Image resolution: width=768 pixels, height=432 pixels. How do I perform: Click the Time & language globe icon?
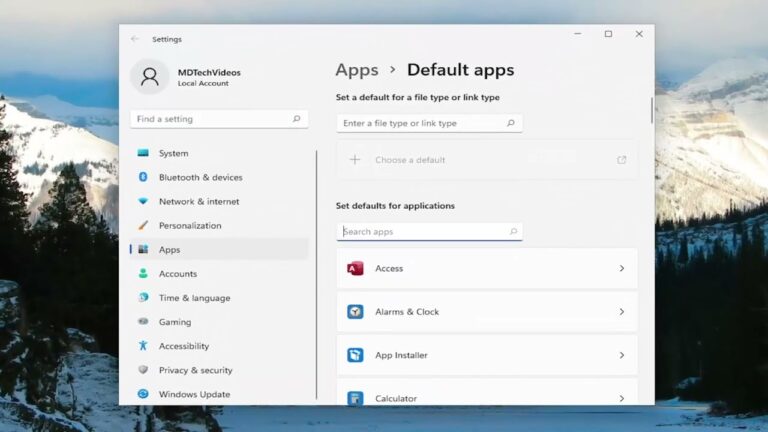pyautogui.click(x=143, y=297)
